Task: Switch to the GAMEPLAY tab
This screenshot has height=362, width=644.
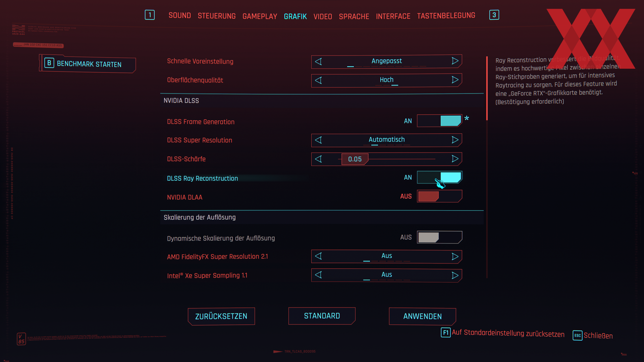Action: [260, 16]
